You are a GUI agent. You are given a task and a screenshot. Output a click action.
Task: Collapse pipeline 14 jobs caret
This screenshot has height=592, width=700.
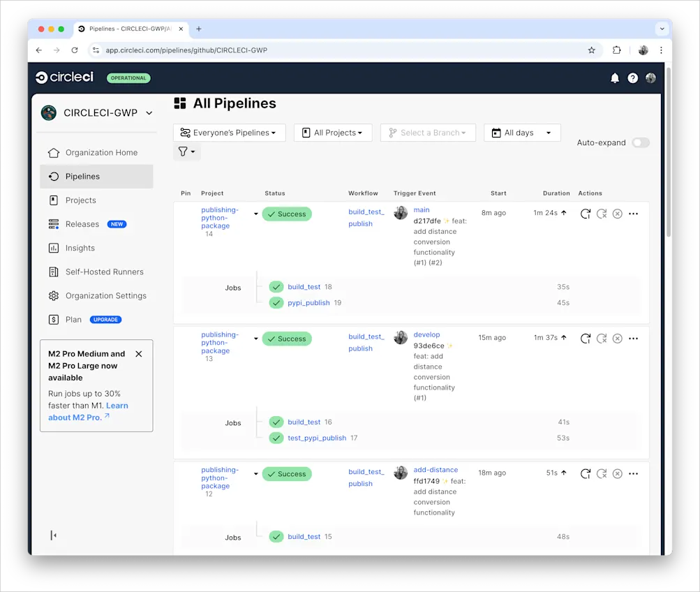[x=256, y=214]
